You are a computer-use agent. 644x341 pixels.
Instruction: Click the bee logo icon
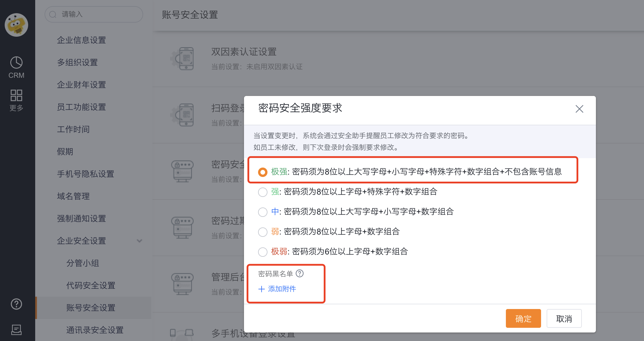[x=16, y=25]
